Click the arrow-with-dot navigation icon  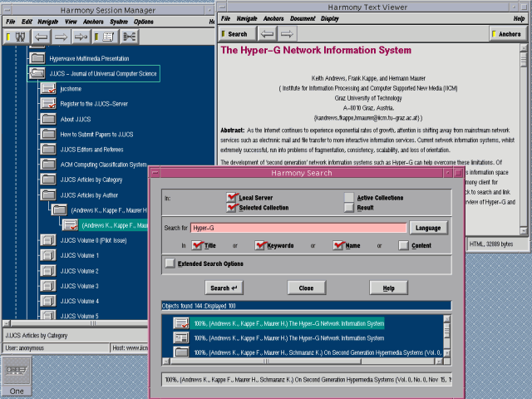[81, 37]
